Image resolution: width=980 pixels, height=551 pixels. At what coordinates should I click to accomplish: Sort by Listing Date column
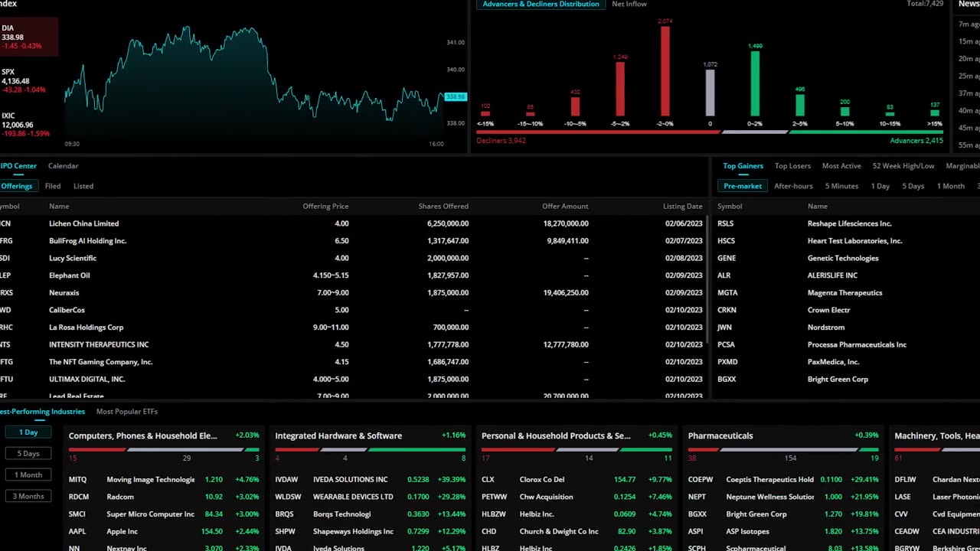pyautogui.click(x=682, y=207)
